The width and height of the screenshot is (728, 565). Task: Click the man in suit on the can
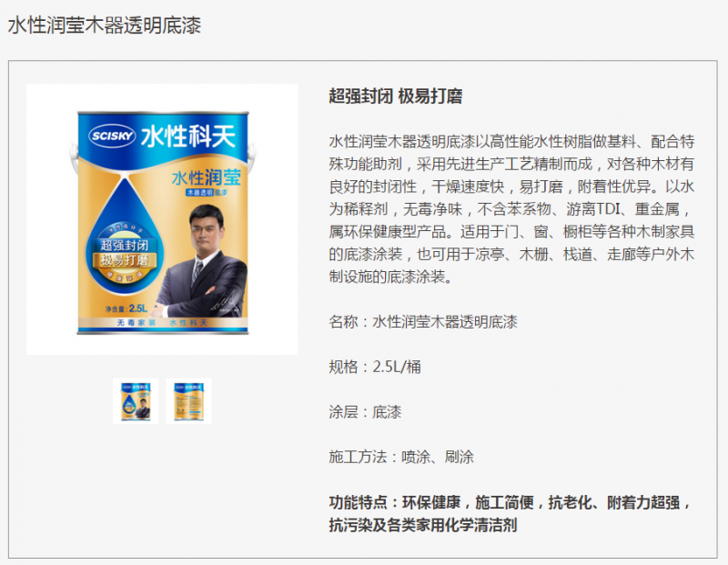coord(200,262)
